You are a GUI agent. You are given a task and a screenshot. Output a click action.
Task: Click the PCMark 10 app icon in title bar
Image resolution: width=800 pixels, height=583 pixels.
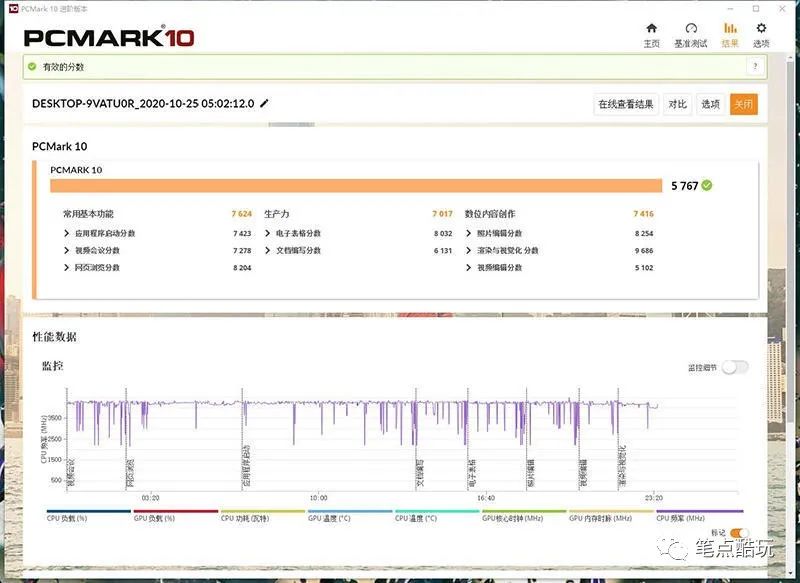(14, 9)
